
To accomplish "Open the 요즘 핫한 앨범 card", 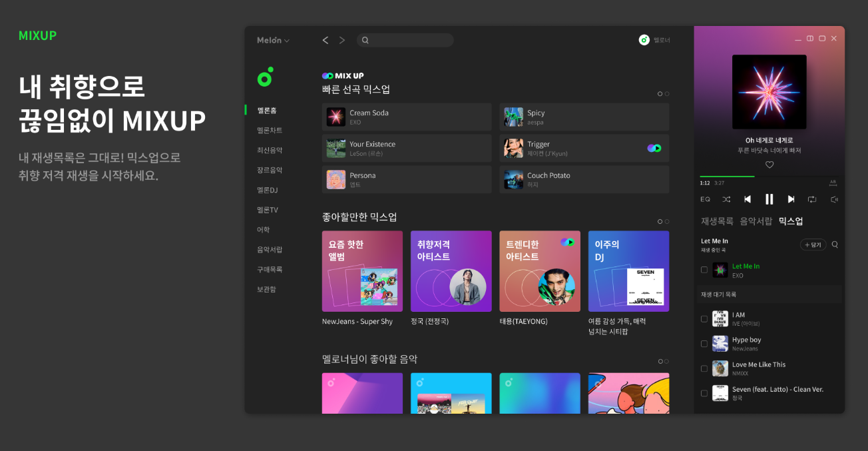I will 362,271.
